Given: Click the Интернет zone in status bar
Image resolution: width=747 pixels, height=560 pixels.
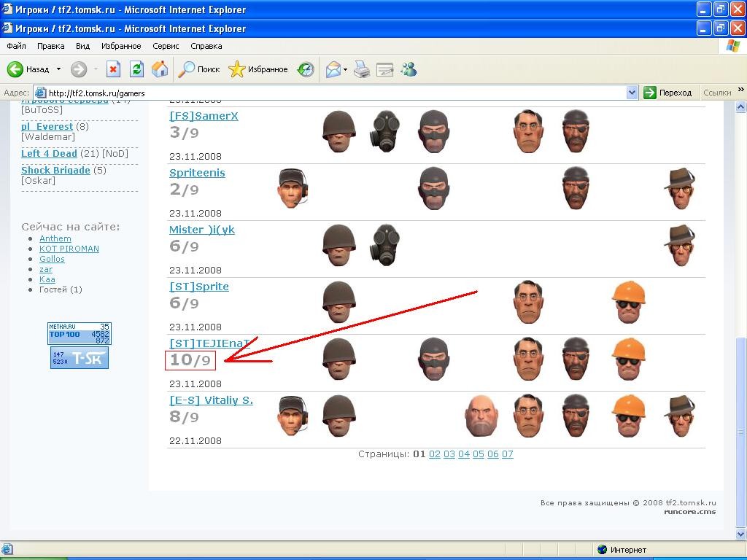Looking at the screenshot, I should click(622, 550).
